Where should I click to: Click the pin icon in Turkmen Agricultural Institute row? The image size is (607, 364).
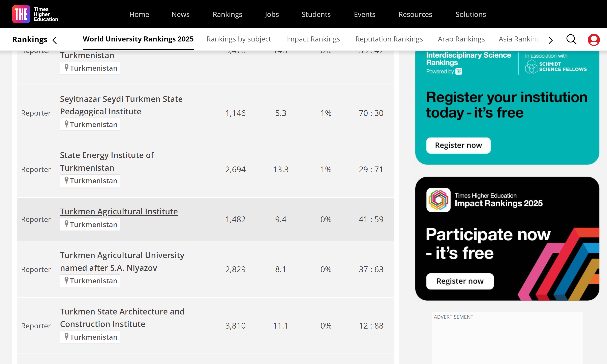point(66,224)
